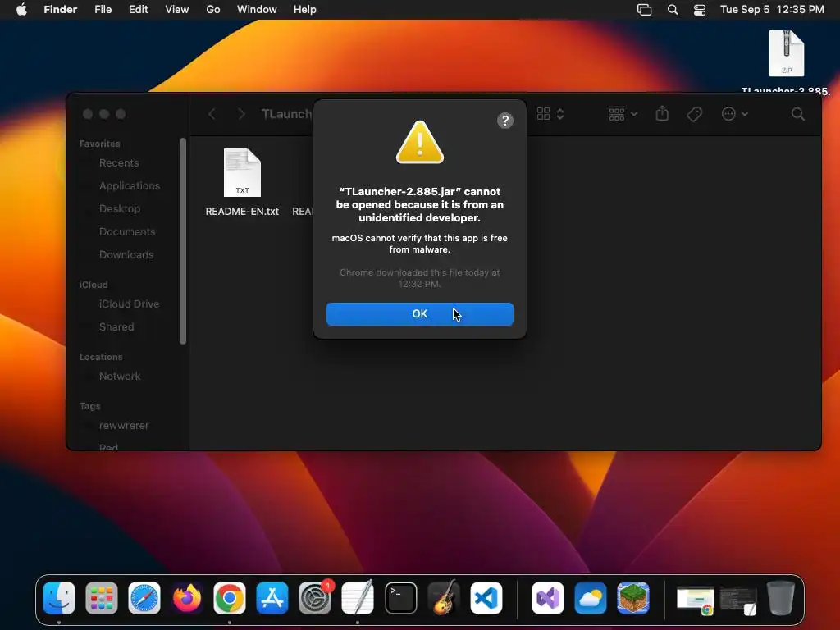The width and height of the screenshot is (840, 630).
Task: Go forward in Finder window
Action: coord(242,114)
